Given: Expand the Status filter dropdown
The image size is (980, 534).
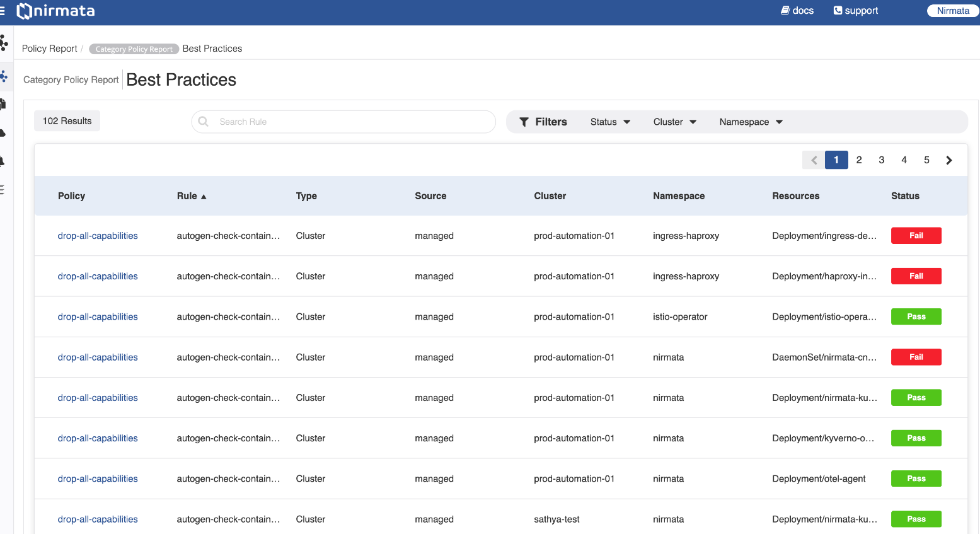Looking at the screenshot, I should pyautogui.click(x=610, y=122).
